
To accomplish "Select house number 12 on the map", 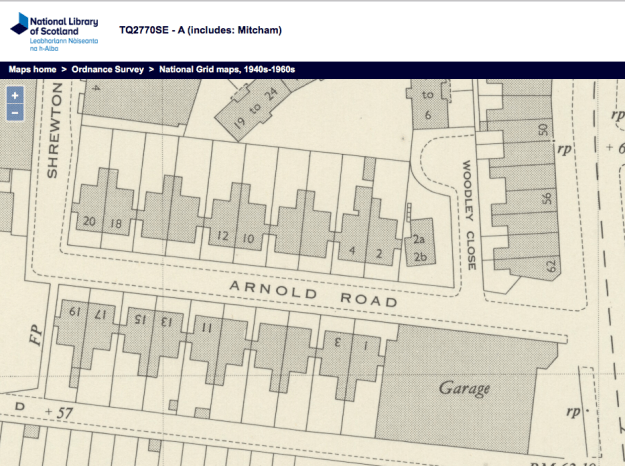I will tap(223, 237).
